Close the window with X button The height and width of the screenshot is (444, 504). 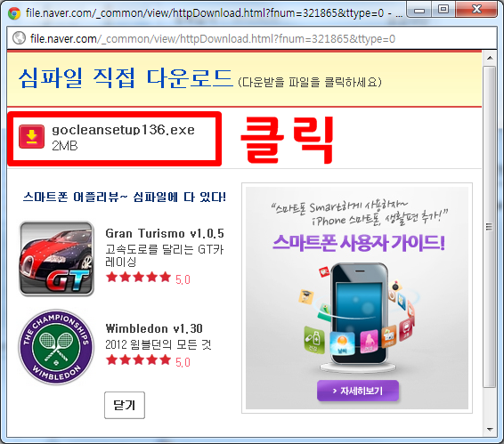(476, 10)
